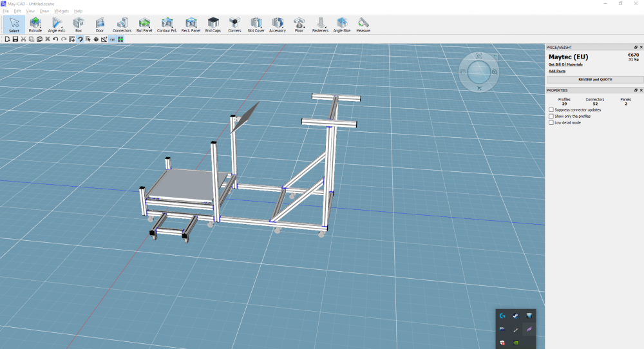Image resolution: width=644 pixels, height=349 pixels.
Task: Open the Get Bill Of Materials link
Action: coord(565,64)
